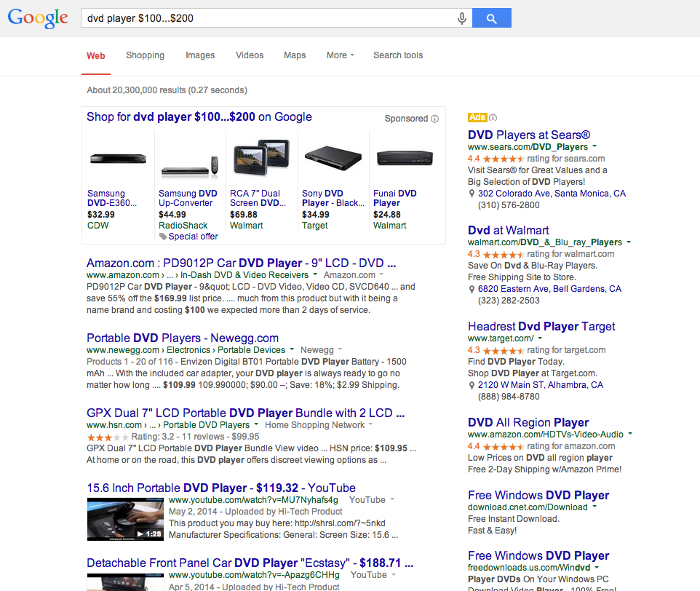The height and width of the screenshot is (591, 700).
Task: Expand the gray Amazon.com publisher arrow
Action: point(381,274)
